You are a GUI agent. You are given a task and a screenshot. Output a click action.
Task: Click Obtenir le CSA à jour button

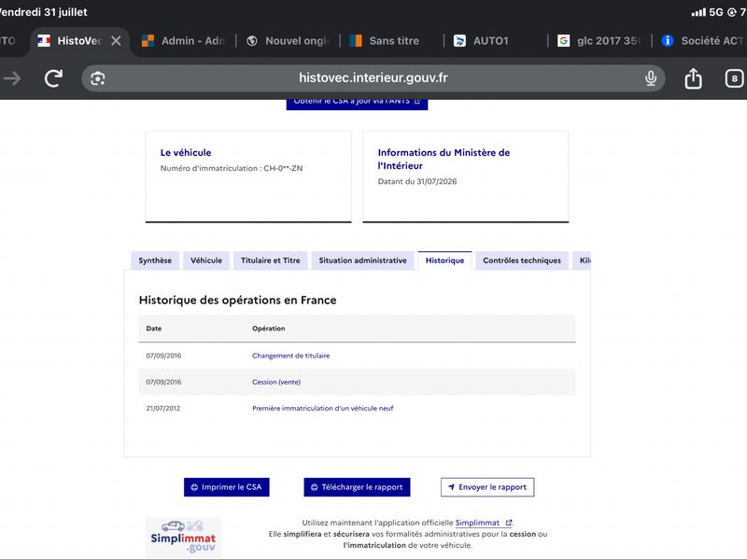pos(357,104)
